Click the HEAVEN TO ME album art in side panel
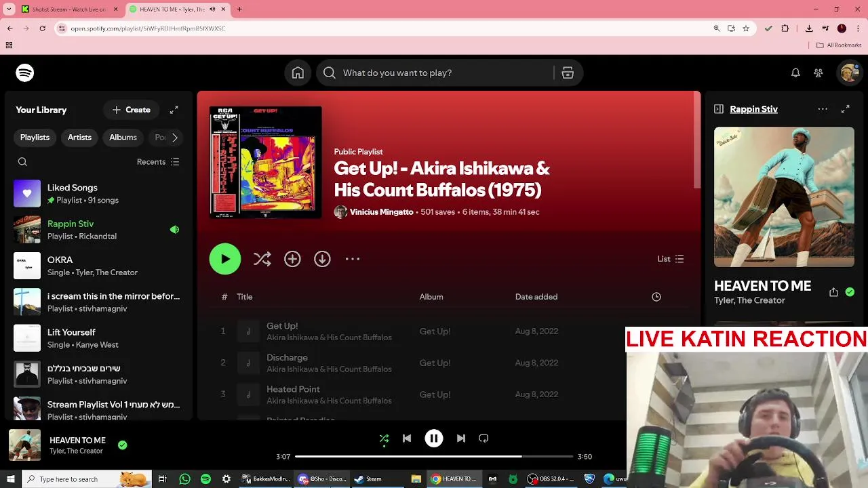This screenshot has height=488, width=868. pyautogui.click(x=784, y=197)
